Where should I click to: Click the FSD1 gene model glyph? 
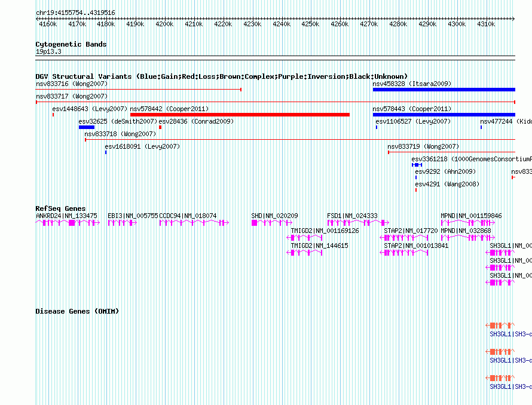[x=358, y=223]
